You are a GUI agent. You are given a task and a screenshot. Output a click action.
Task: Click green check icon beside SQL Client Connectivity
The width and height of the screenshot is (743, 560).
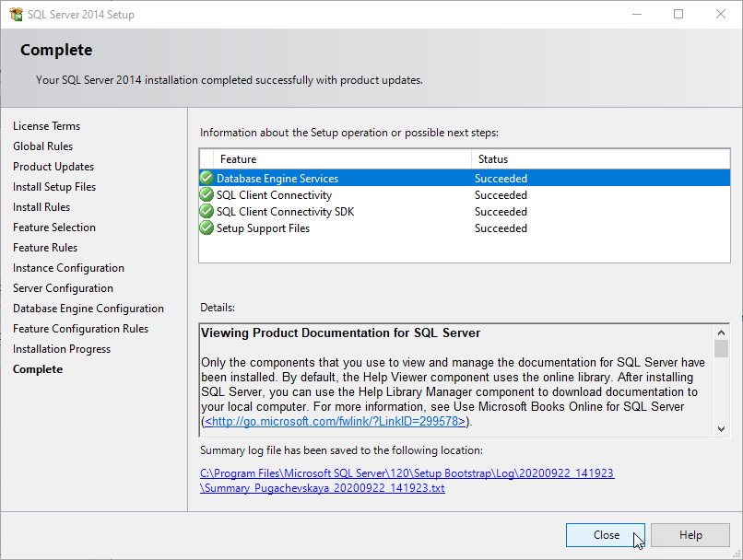pos(206,195)
